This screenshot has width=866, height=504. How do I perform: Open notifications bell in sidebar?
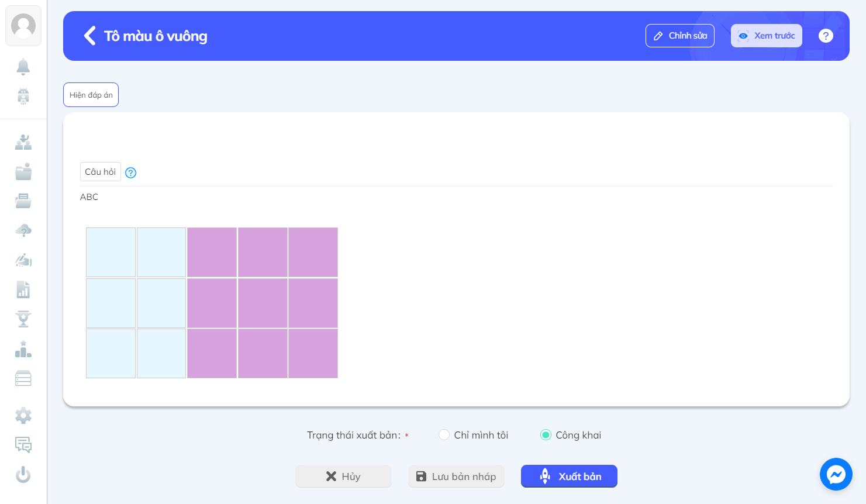[23, 67]
